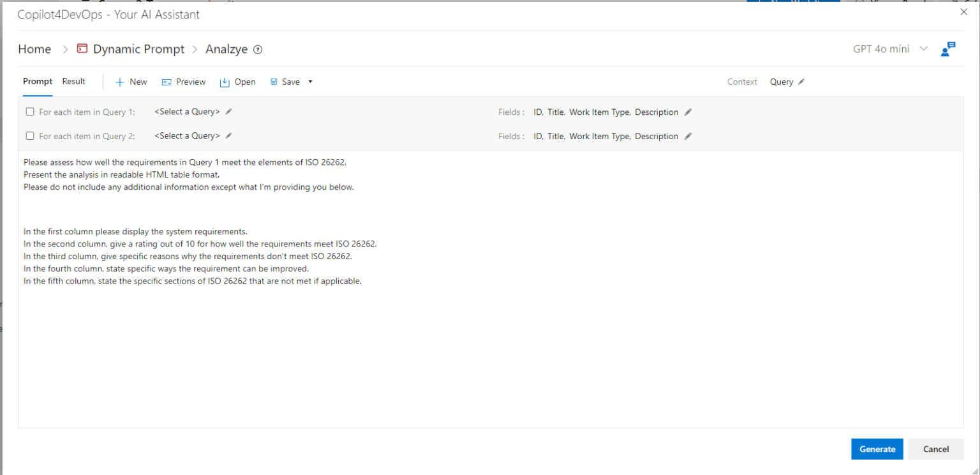The height and width of the screenshot is (475, 980).
Task: Click inside the prompt text area
Action: point(490,351)
